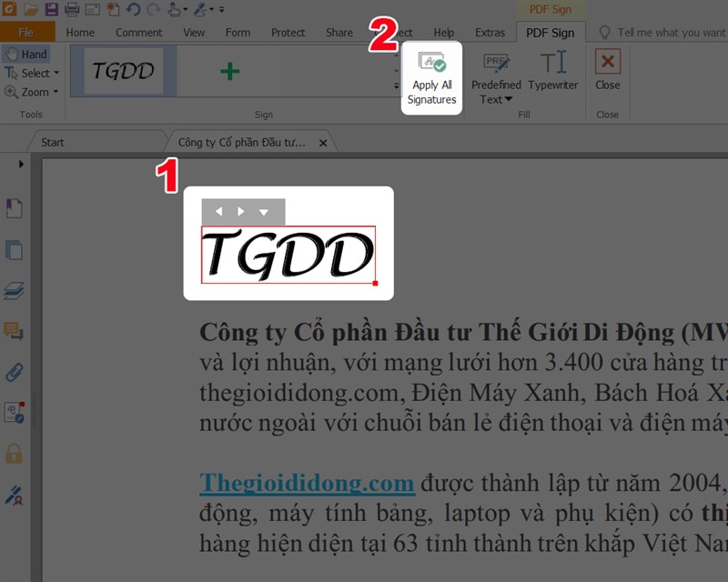Viewport: 728px width, 582px height.
Task: Switch to the View ribbon tab
Action: pos(194,33)
